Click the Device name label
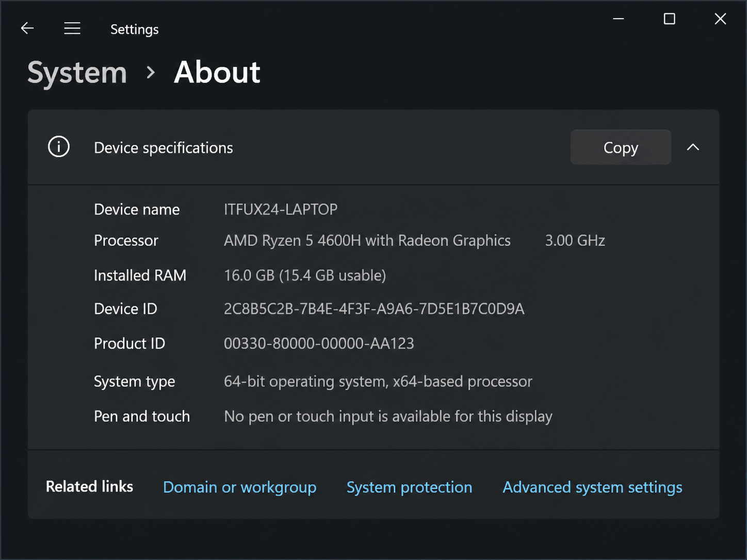 pos(137,209)
